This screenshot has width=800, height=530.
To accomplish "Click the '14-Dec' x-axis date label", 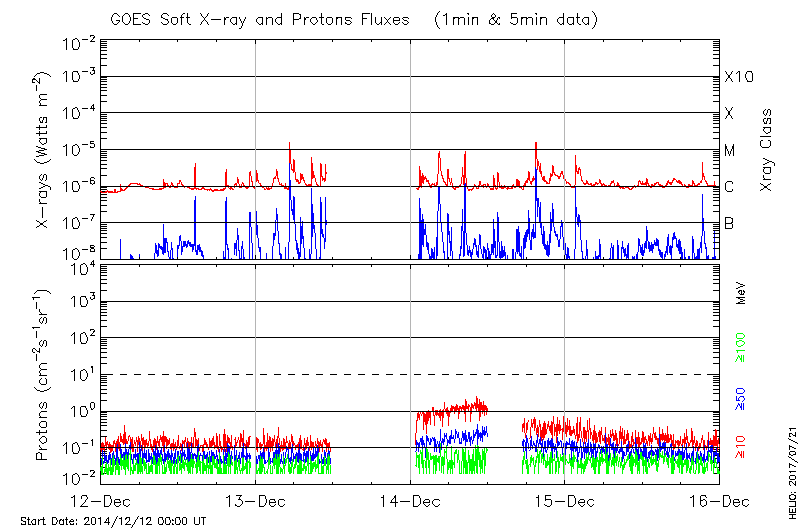I will tap(410, 501).
